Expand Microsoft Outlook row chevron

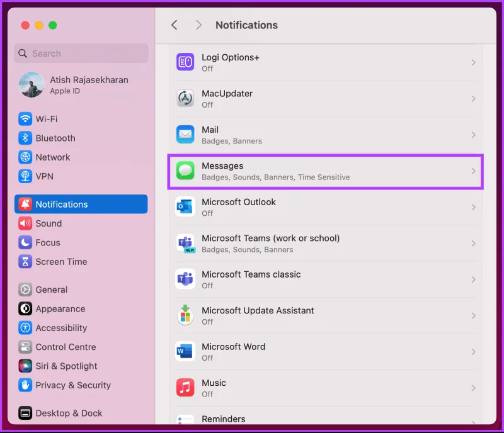coord(474,207)
